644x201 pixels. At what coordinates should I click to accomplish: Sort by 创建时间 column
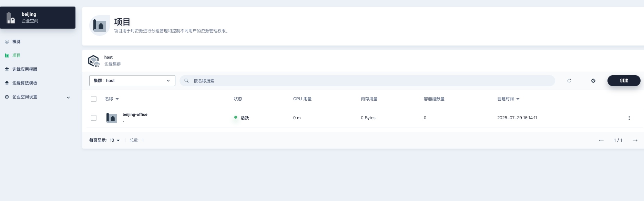(508, 99)
